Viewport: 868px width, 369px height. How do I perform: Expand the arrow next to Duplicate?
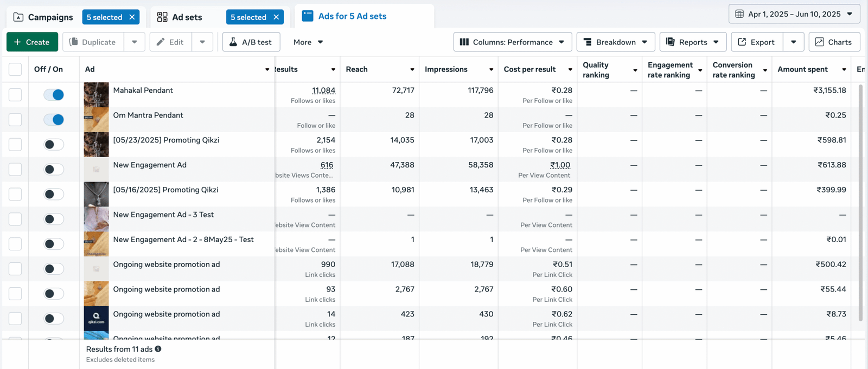coord(135,42)
